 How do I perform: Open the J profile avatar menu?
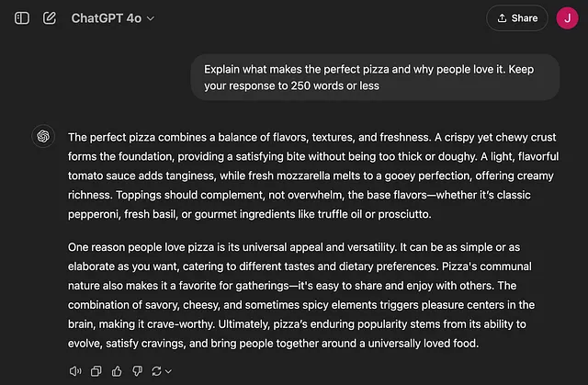567,18
